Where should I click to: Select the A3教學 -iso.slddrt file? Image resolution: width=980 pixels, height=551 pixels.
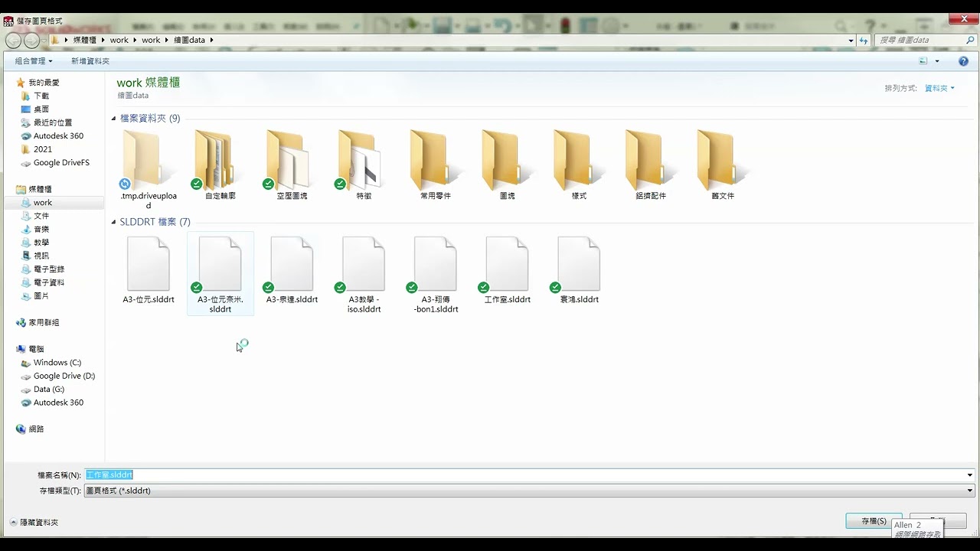pos(364,274)
